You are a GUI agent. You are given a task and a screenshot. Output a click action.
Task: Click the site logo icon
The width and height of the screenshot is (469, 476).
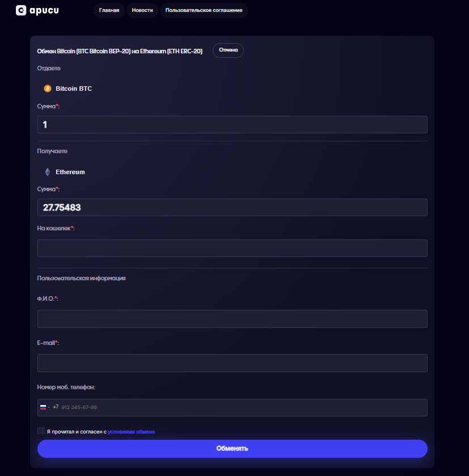click(21, 10)
